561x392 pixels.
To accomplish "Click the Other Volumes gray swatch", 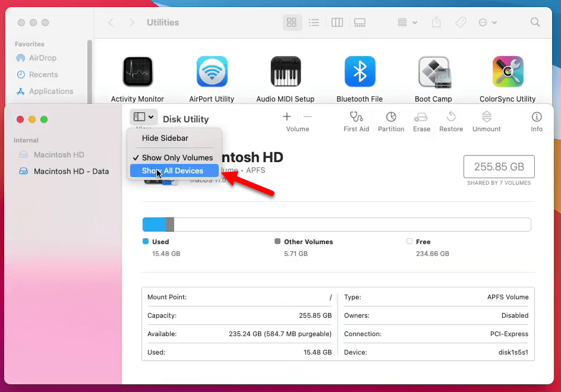I will coord(278,241).
